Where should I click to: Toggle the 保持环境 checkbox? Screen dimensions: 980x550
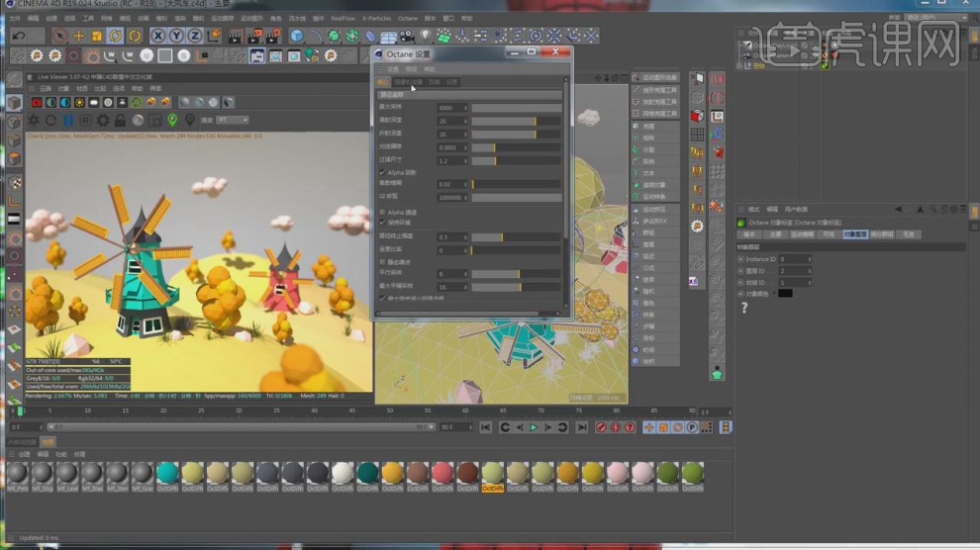[x=383, y=223]
